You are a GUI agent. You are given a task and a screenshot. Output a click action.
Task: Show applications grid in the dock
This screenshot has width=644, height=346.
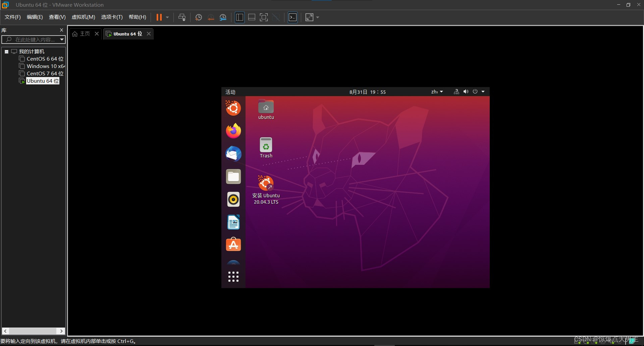(x=233, y=277)
